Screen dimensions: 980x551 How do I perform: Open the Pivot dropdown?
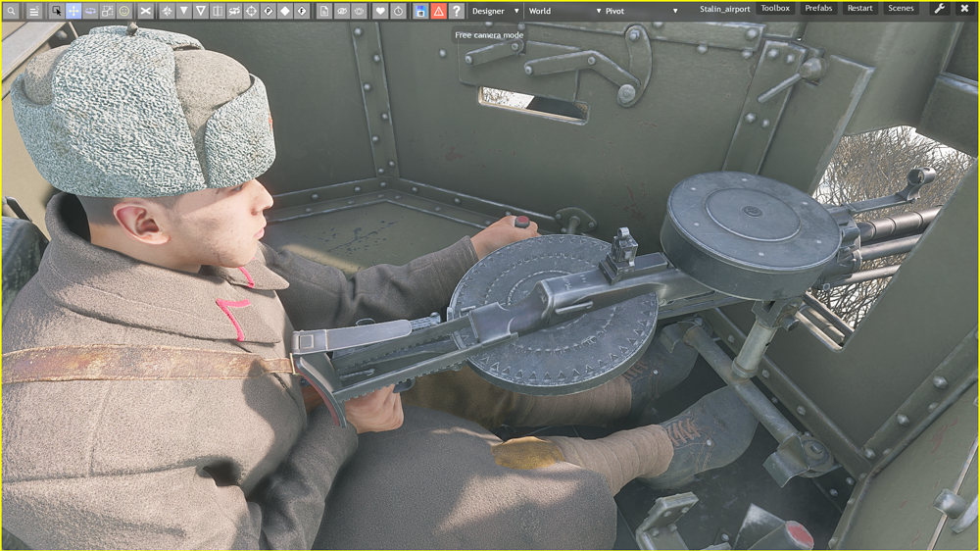(x=640, y=11)
